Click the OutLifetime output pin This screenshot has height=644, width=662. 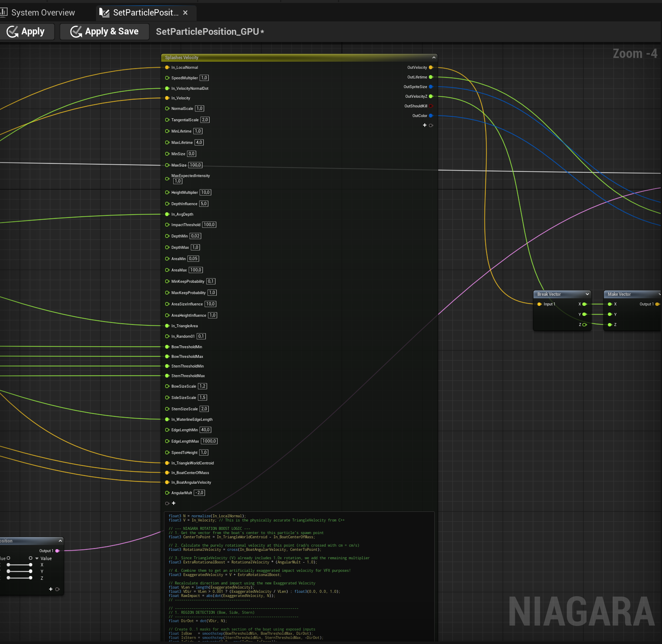(431, 77)
